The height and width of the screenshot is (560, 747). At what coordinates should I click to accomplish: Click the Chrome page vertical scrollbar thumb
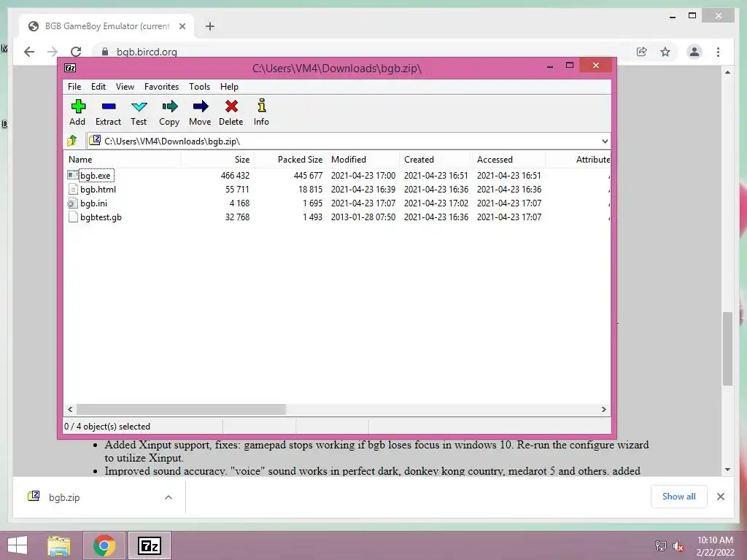[727, 349]
